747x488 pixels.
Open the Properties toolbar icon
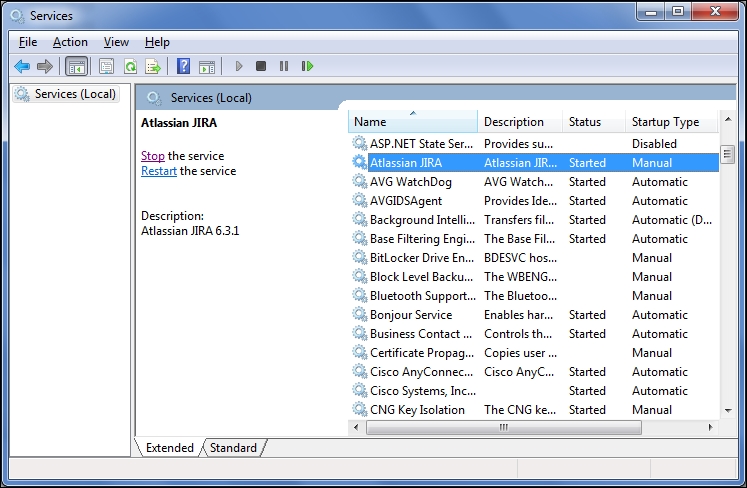[x=106, y=66]
